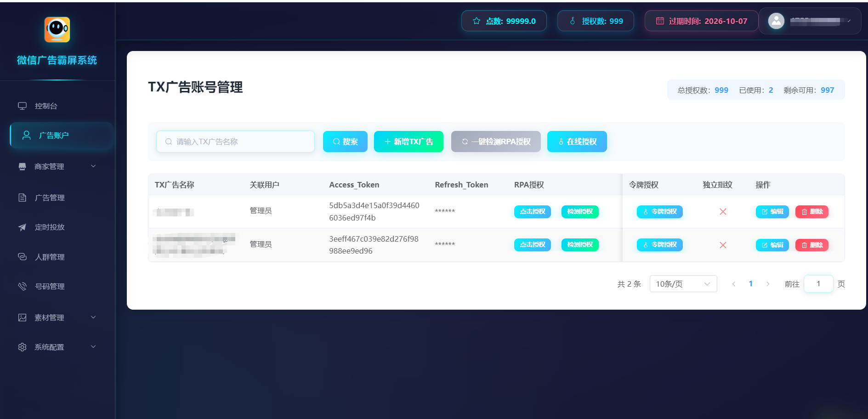868x419 pixels.
Task: Expand the 素材管理 sidebar submenu
Action: click(x=57, y=317)
